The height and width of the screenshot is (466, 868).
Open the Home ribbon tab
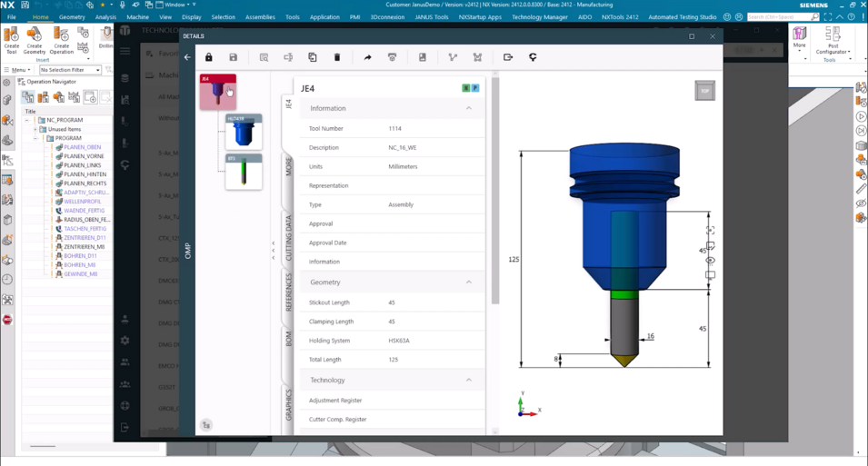40,17
